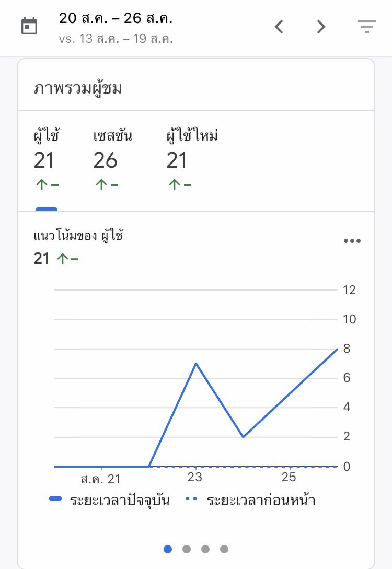Click the ภาพรวมผู้ชม card title
392x569 pixels.
pyautogui.click(x=78, y=88)
